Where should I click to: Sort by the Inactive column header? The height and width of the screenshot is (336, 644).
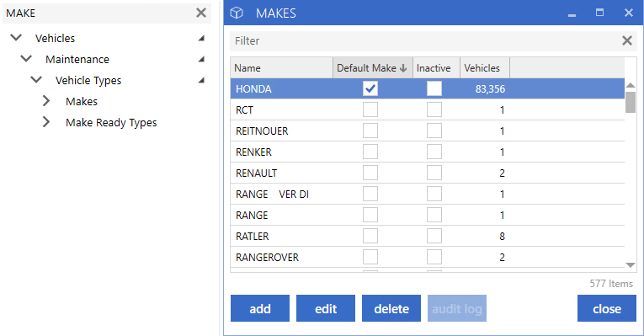click(436, 67)
